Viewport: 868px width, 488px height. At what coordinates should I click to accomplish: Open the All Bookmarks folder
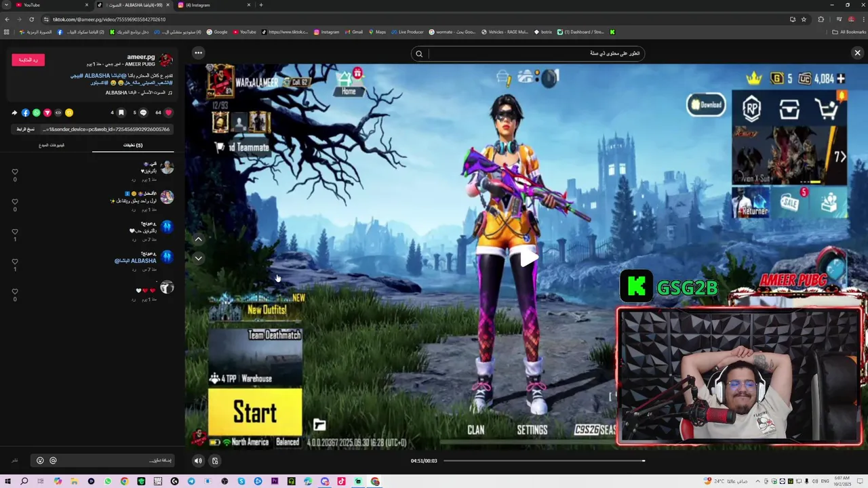point(849,32)
